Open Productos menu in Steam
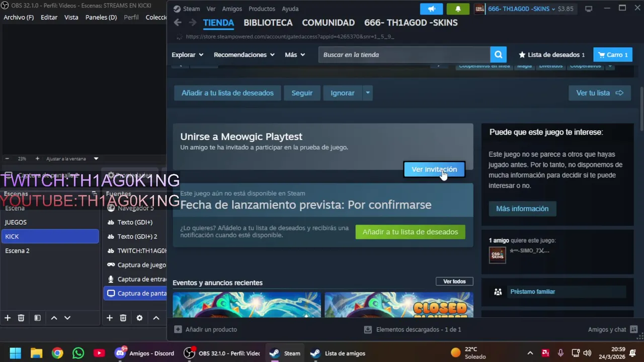The width and height of the screenshot is (644, 362). coord(262,9)
